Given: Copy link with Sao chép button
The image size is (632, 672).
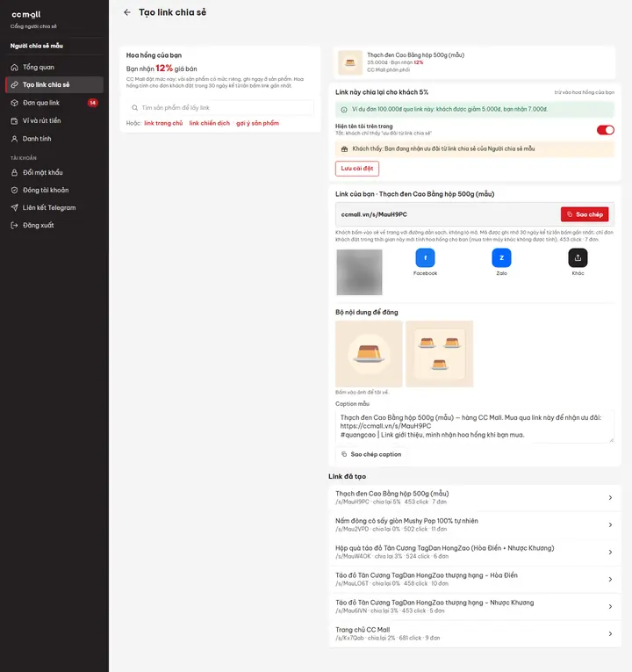Looking at the screenshot, I should [585, 214].
